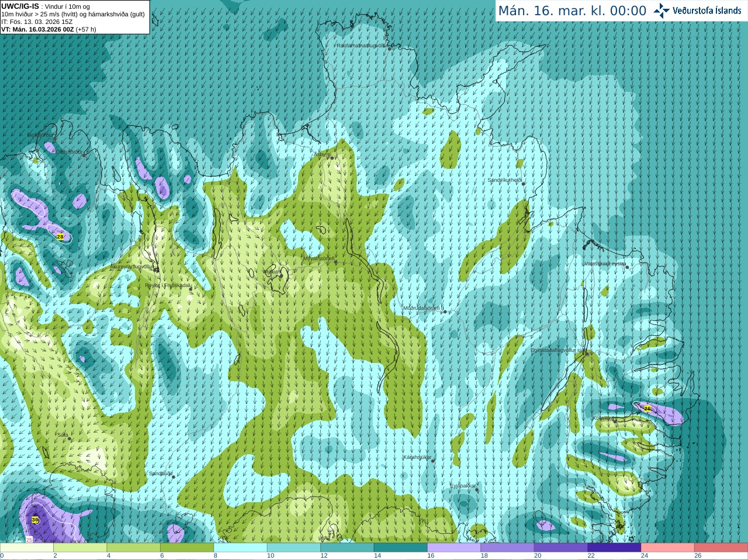The image size is (748, 560).
Task: Select the 6–8 m/s legend color
Action: pyautogui.click(x=187, y=548)
